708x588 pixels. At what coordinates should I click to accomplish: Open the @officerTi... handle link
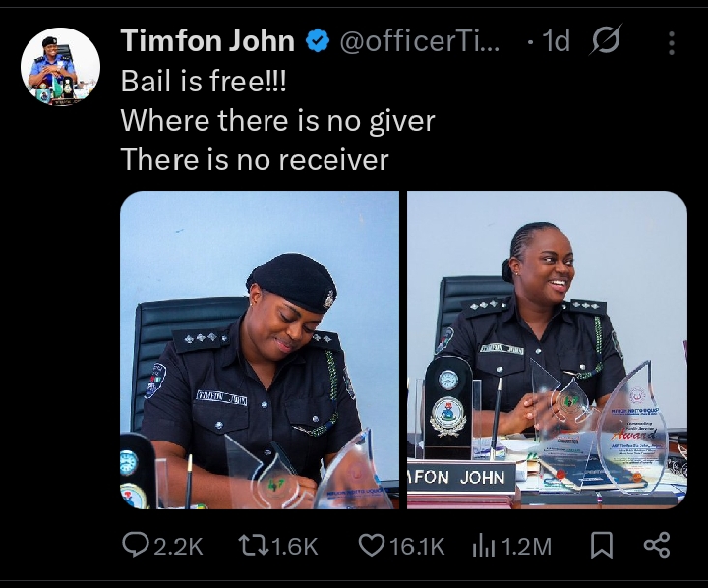(x=420, y=41)
